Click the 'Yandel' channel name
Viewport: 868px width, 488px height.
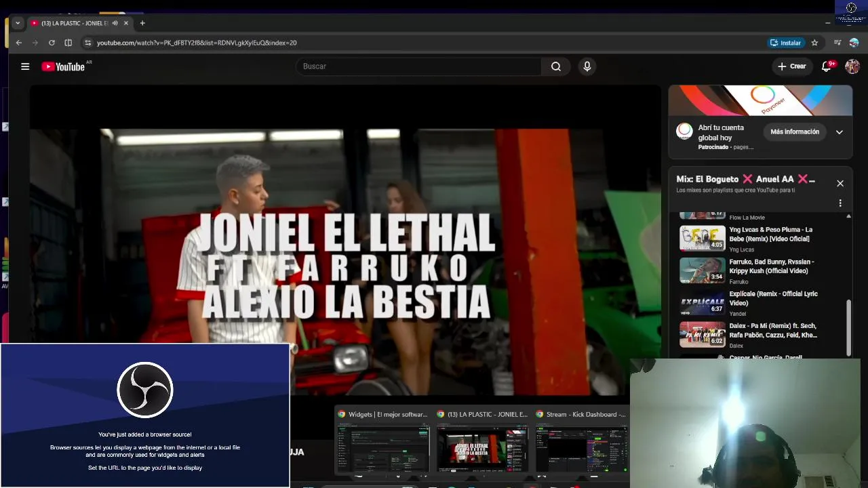click(738, 314)
